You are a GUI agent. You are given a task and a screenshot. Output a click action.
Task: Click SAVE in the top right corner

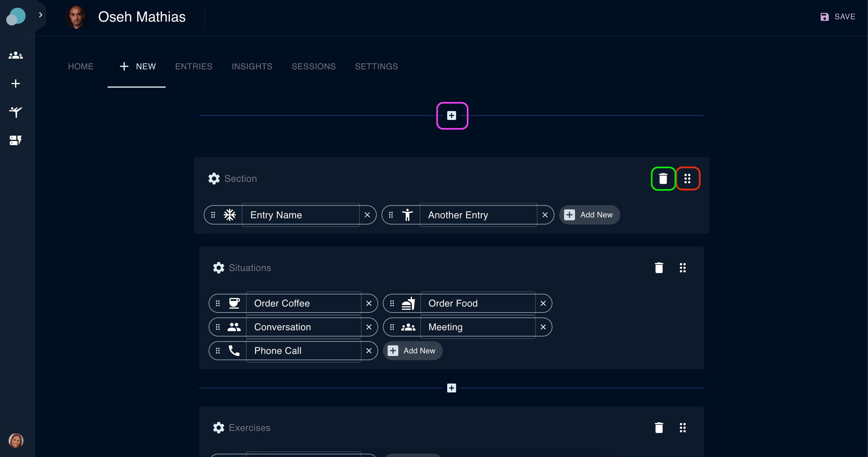tap(838, 17)
